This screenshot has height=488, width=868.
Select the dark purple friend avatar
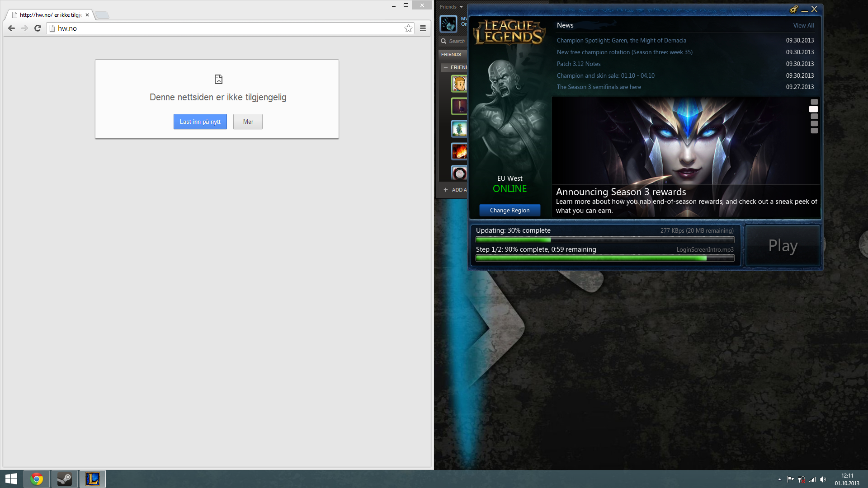(459, 106)
